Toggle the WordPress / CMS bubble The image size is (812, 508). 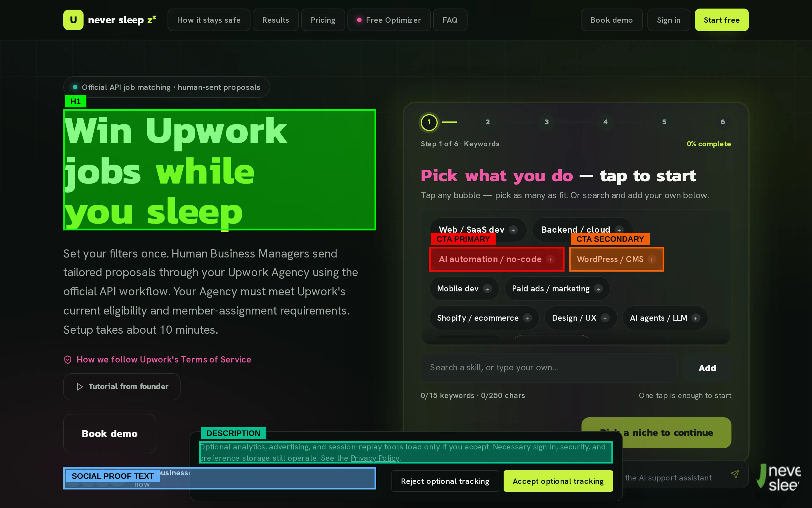point(616,259)
